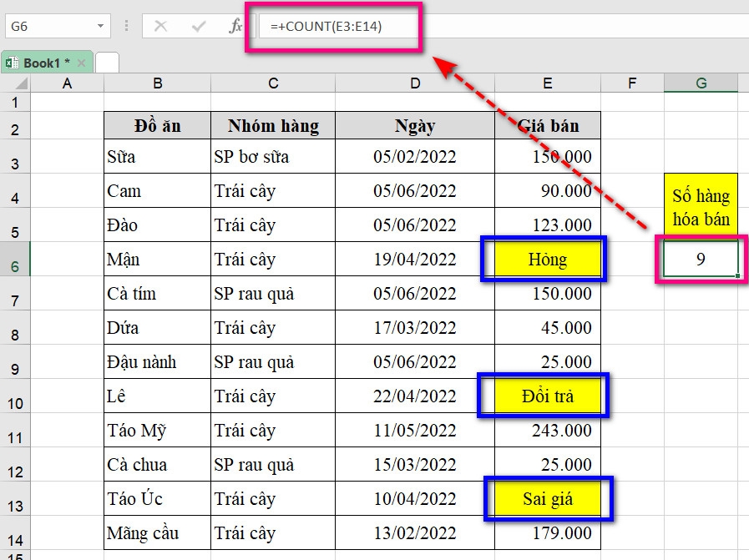Click the formula bar showing =+COUNT(E3:E14)
The image size is (749, 560).
point(334,26)
